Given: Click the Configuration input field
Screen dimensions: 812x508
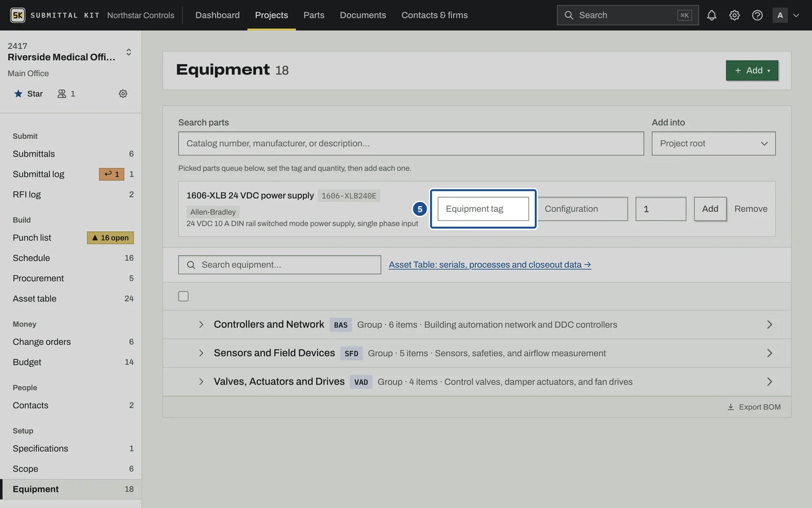Looking at the screenshot, I should [583, 209].
